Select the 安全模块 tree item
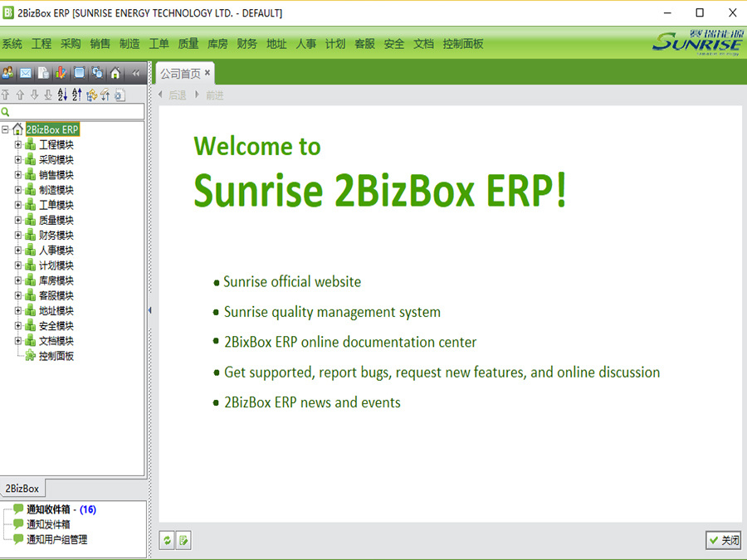The width and height of the screenshot is (747, 560). click(x=56, y=326)
